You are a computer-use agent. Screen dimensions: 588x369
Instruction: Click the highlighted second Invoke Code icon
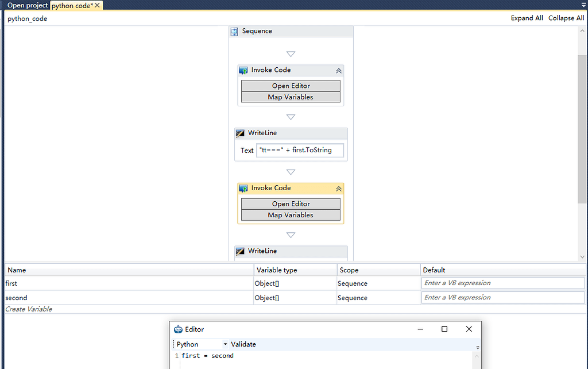tap(243, 189)
